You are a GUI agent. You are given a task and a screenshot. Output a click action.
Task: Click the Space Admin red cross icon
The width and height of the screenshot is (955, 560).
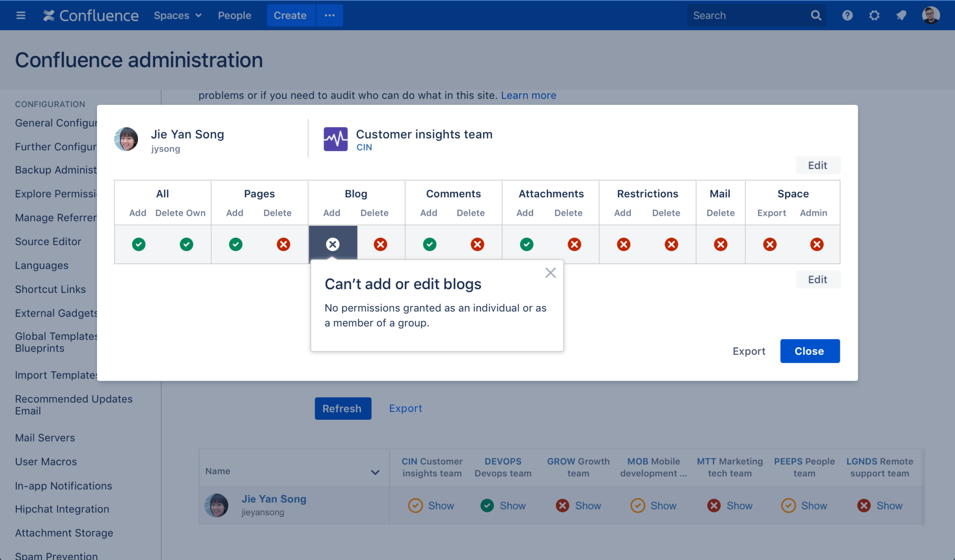click(x=817, y=244)
